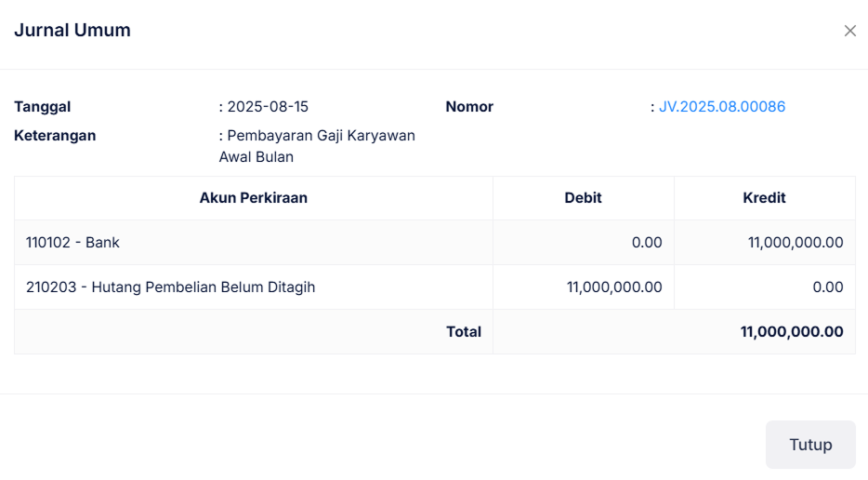Click Hutang Pembelian credit value 0.00

tap(827, 287)
